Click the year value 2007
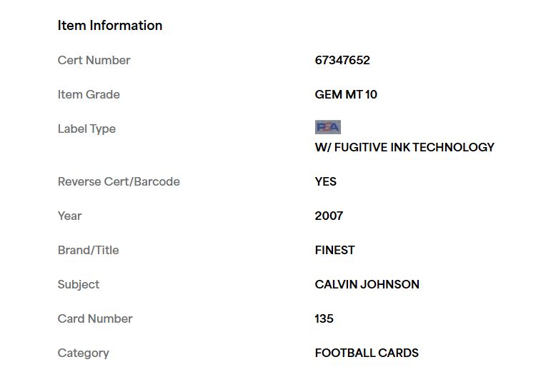 pyautogui.click(x=329, y=216)
